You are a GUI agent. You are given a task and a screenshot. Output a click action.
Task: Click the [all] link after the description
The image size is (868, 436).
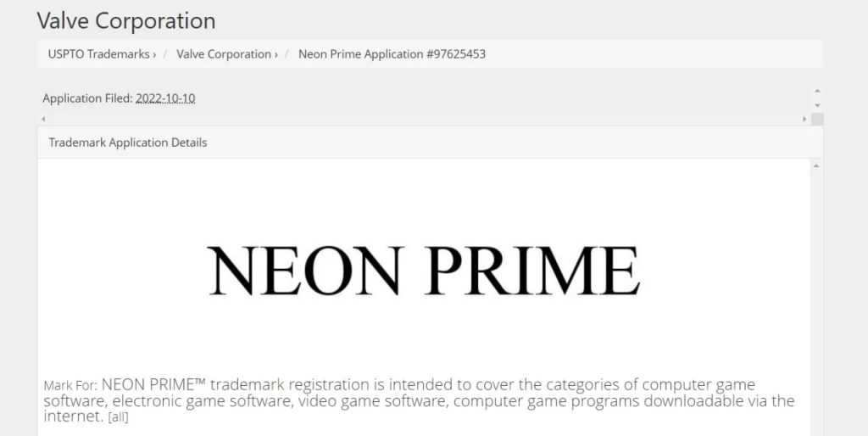[118, 417]
